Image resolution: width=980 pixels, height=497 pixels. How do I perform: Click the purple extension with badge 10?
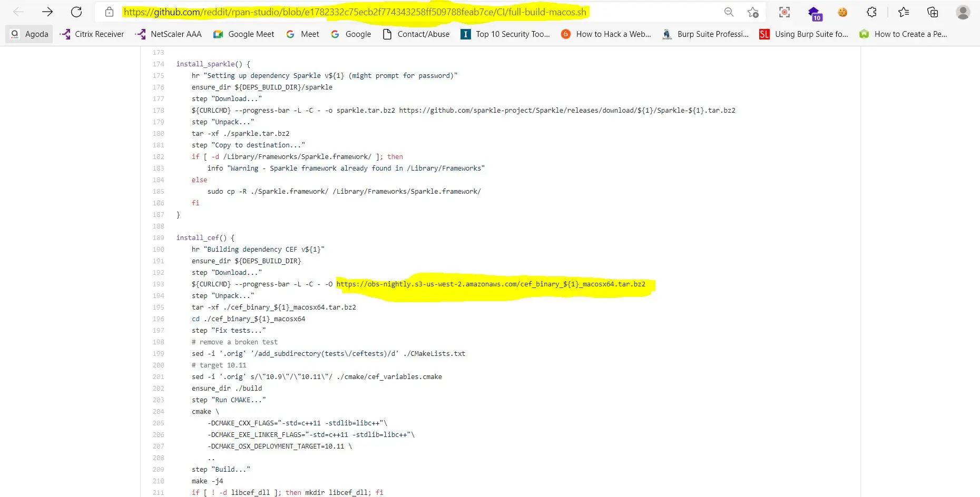click(x=815, y=13)
